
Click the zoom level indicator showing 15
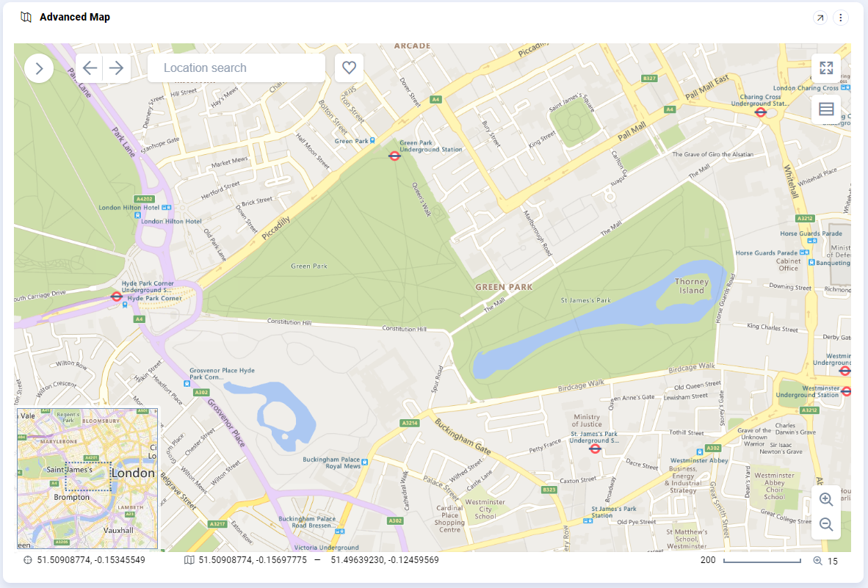point(825,561)
